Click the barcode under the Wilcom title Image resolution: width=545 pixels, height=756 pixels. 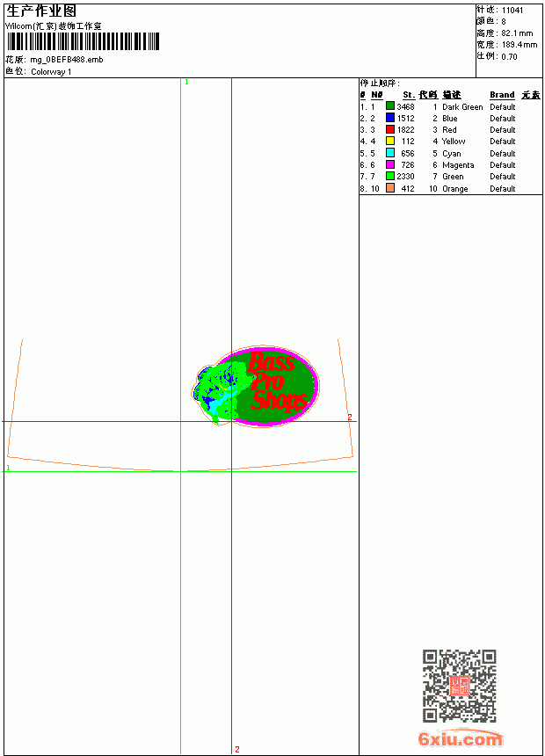(83, 41)
